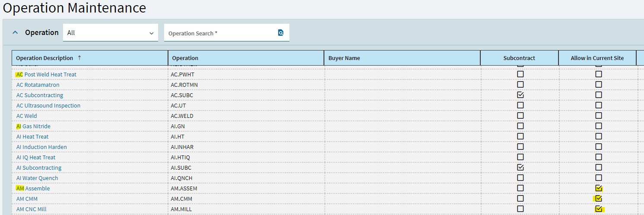This screenshot has width=644, height=215.
Task: Open the AM CMM operation link
Action: point(27,199)
